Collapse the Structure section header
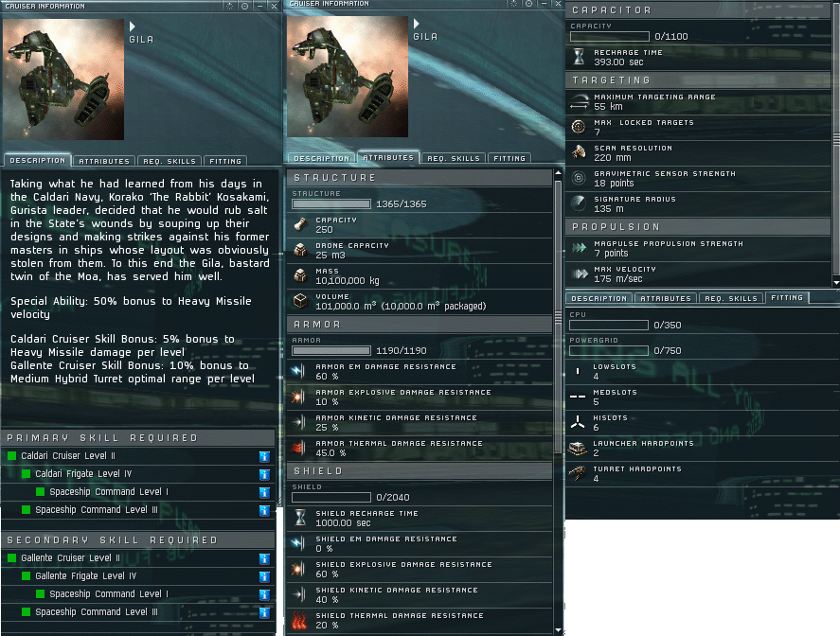840x636 pixels. (x=420, y=178)
